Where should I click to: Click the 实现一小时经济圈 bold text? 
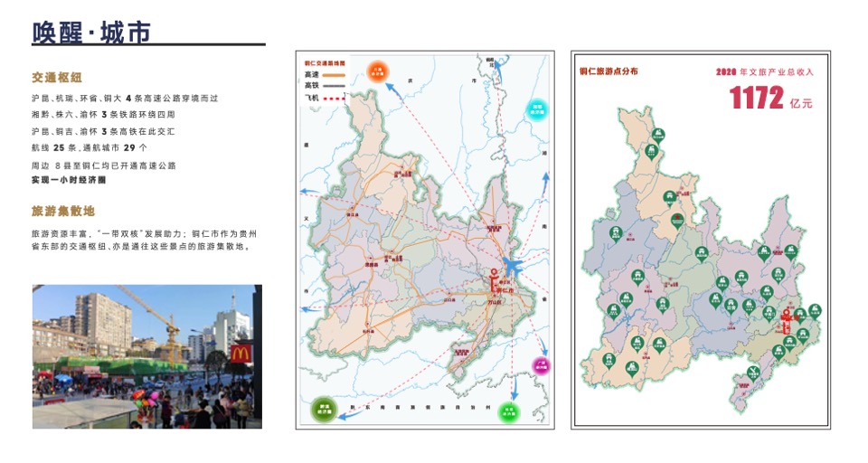(x=68, y=180)
